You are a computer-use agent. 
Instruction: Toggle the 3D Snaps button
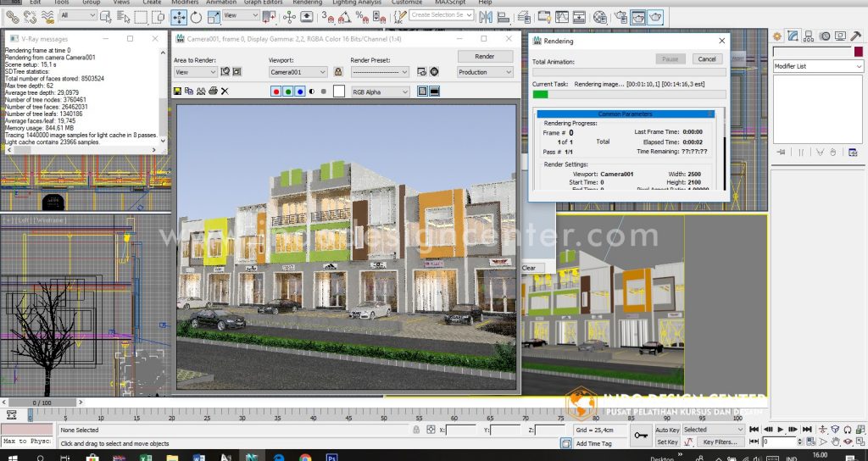coord(328,18)
